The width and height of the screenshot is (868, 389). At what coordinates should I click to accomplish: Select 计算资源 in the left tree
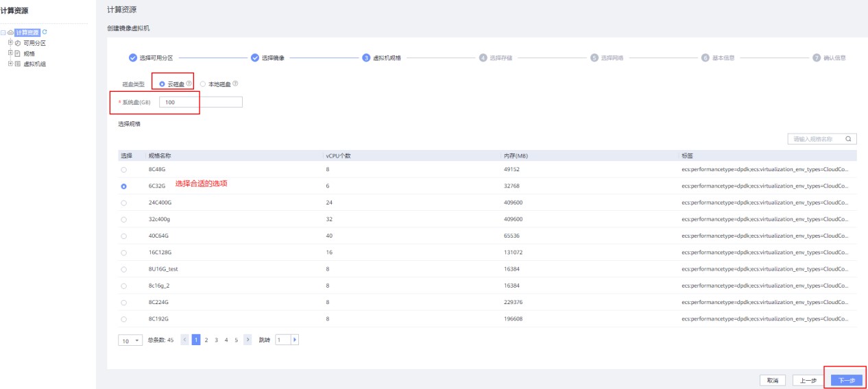click(x=28, y=32)
